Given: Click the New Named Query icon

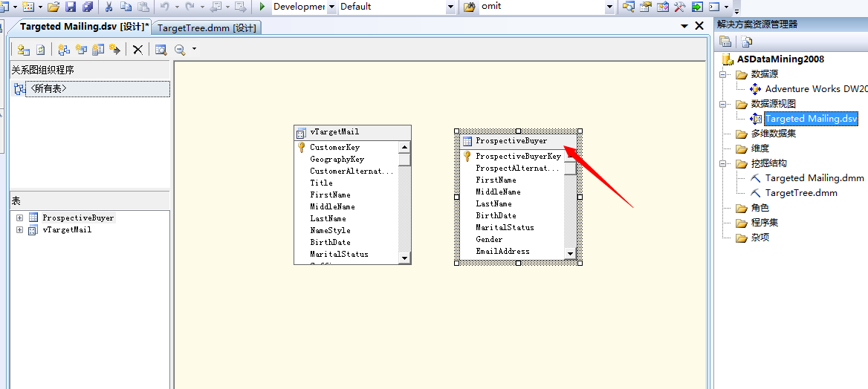Looking at the screenshot, I should pyautogui.click(x=82, y=50).
